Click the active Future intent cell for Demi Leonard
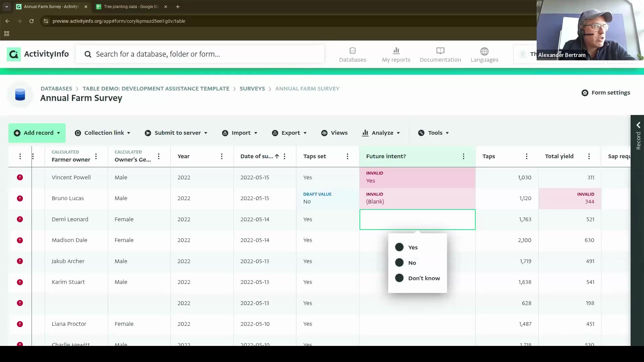Viewport: 644px width, 362px height. click(x=417, y=220)
